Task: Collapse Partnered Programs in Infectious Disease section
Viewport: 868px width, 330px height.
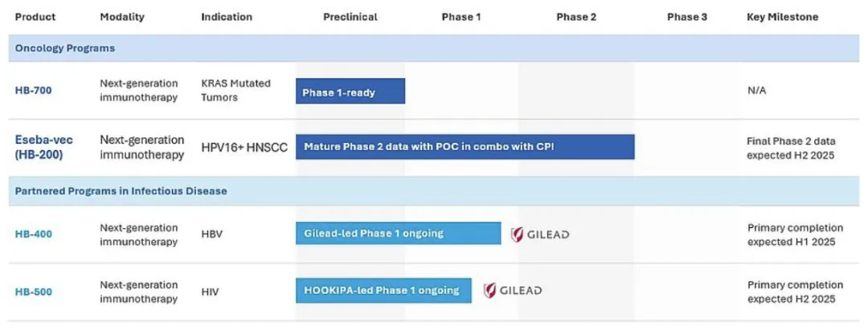Action: [x=121, y=191]
